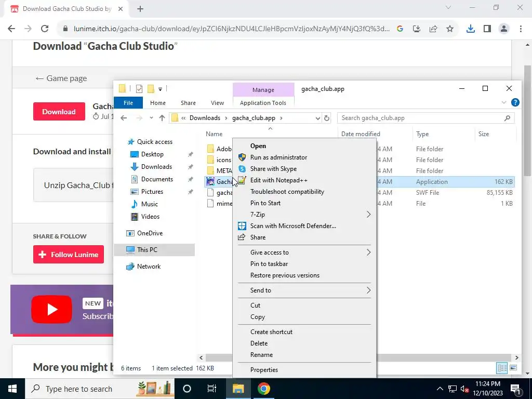This screenshot has height=399, width=532.
Task: Choose Edit with Notepad++
Action: pyautogui.click(x=278, y=180)
